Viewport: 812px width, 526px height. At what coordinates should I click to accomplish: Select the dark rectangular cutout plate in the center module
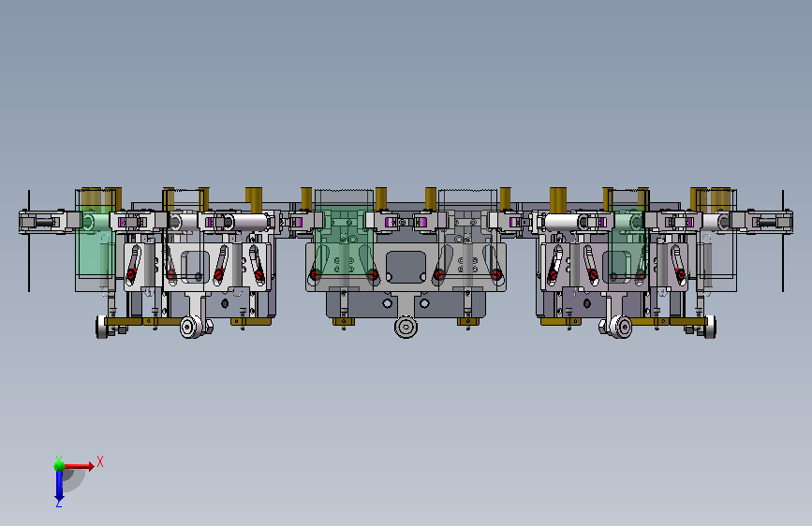tap(406, 267)
